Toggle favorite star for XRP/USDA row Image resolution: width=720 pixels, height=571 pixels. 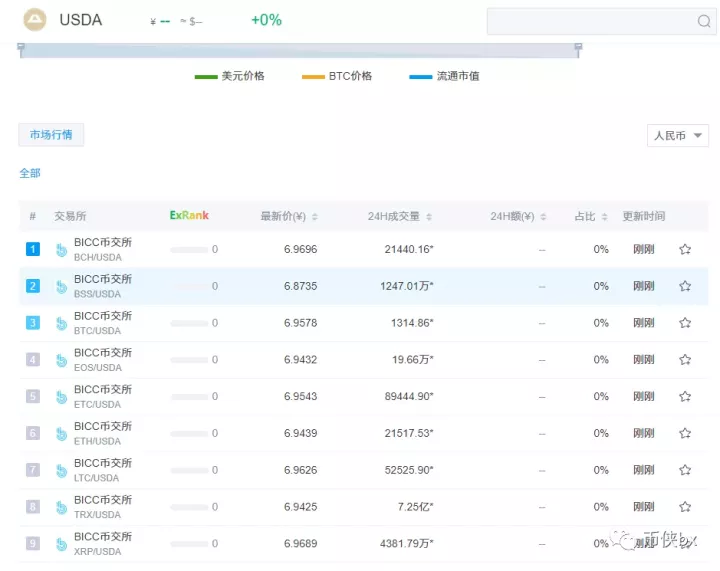tap(685, 543)
